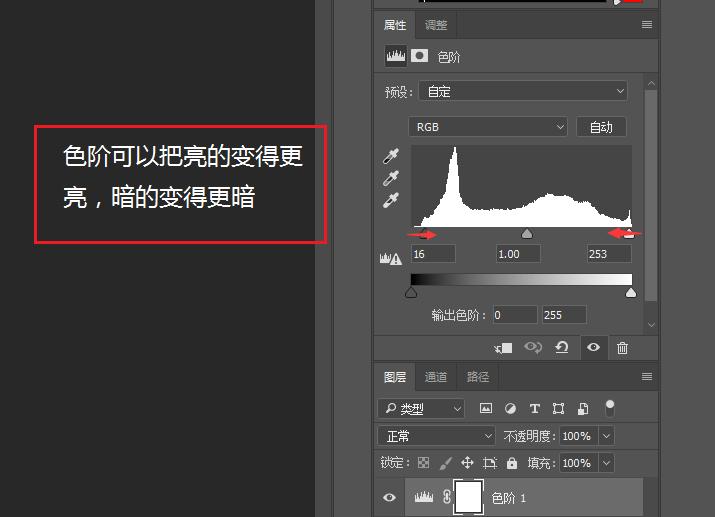
Task: Delete the adjustment layer trash icon
Action: [x=622, y=348]
